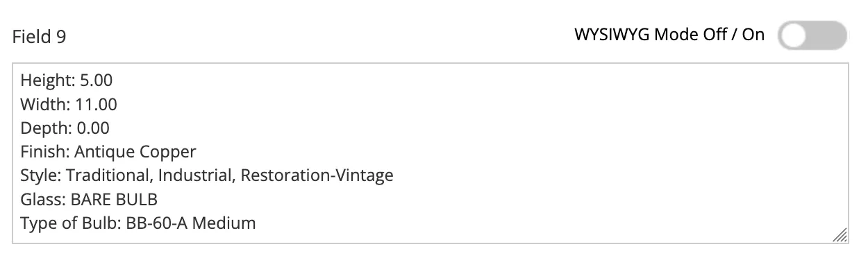
Task: Click the 'Field 9' label
Action: click(40, 37)
